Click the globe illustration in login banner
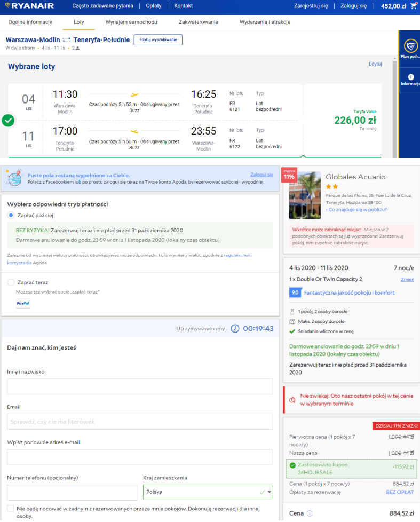Image resolution: width=420 pixels, height=522 pixels. point(14,178)
